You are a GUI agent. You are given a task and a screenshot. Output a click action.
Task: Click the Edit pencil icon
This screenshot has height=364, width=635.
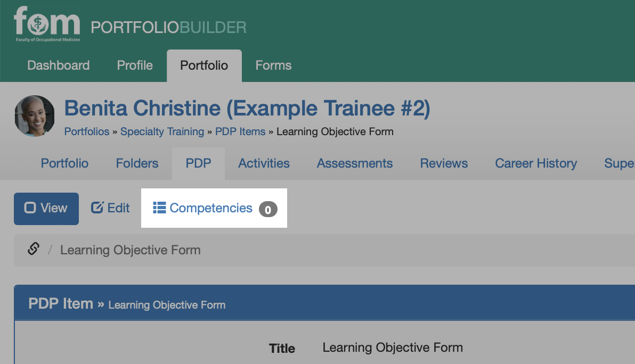[x=97, y=208]
